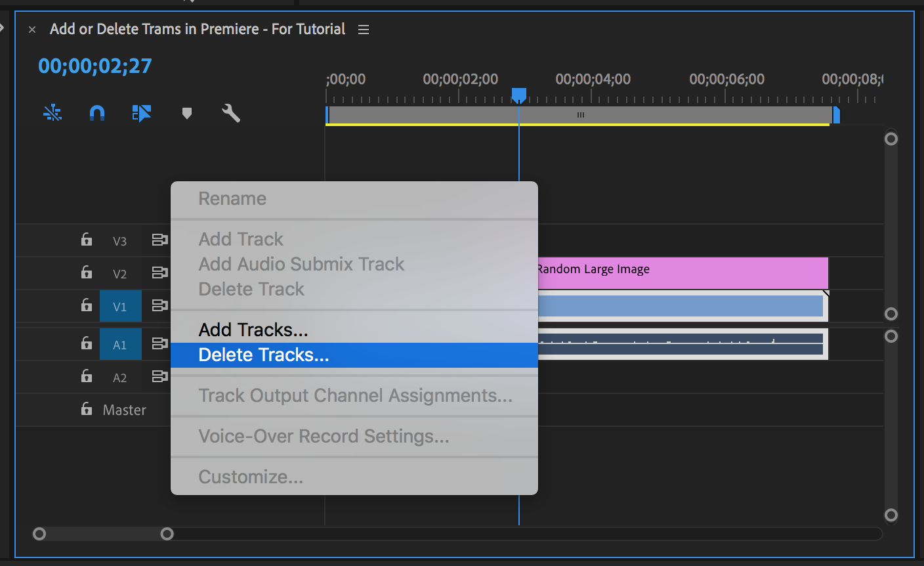This screenshot has height=566, width=924.
Task: Toggle lock on track V2
Action: [x=87, y=272]
